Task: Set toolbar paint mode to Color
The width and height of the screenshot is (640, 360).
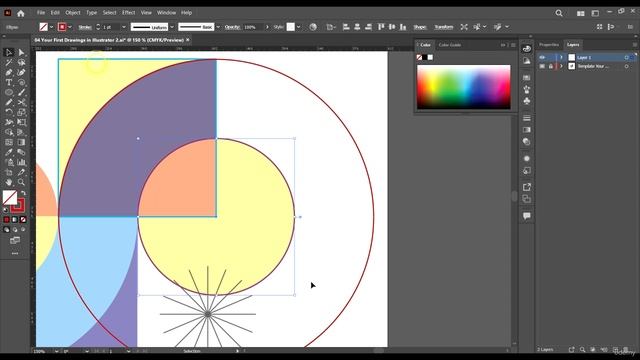Action: coord(7,220)
